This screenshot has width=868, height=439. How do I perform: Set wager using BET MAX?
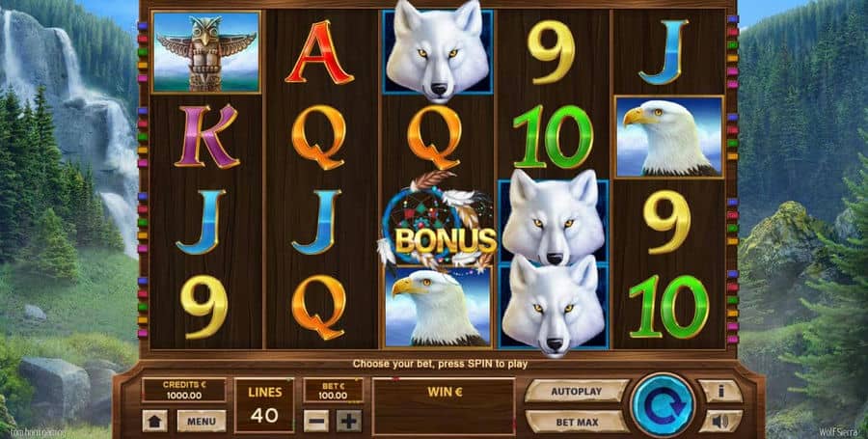point(577,422)
